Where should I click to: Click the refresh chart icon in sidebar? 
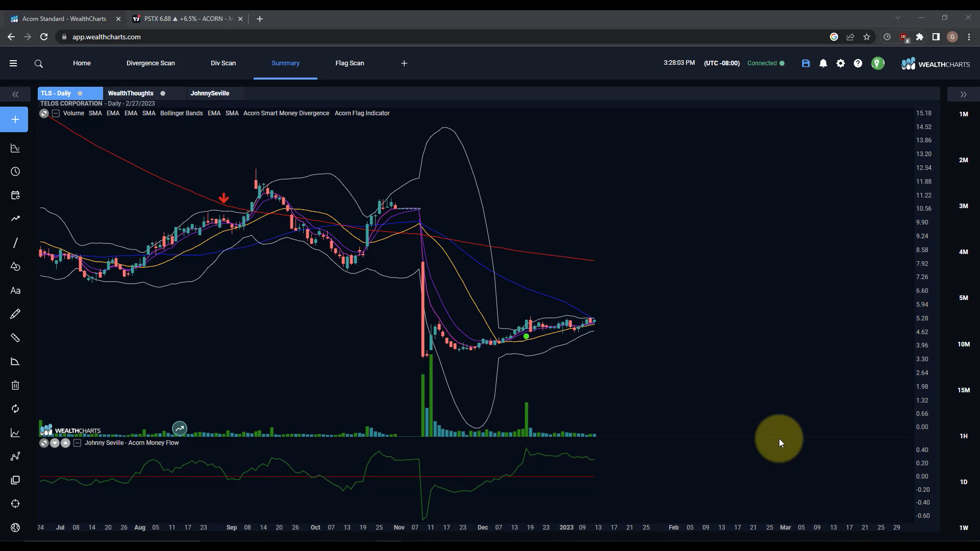[x=15, y=409]
